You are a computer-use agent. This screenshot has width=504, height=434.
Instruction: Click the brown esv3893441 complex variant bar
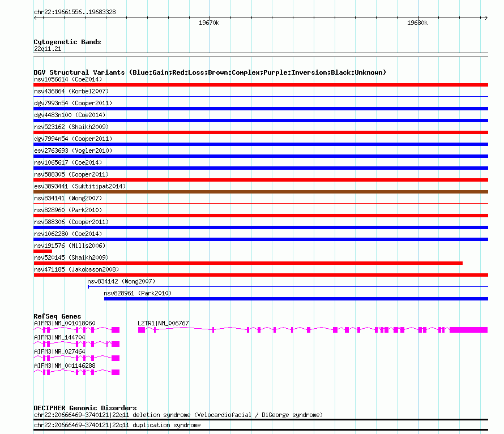click(260, 192)
